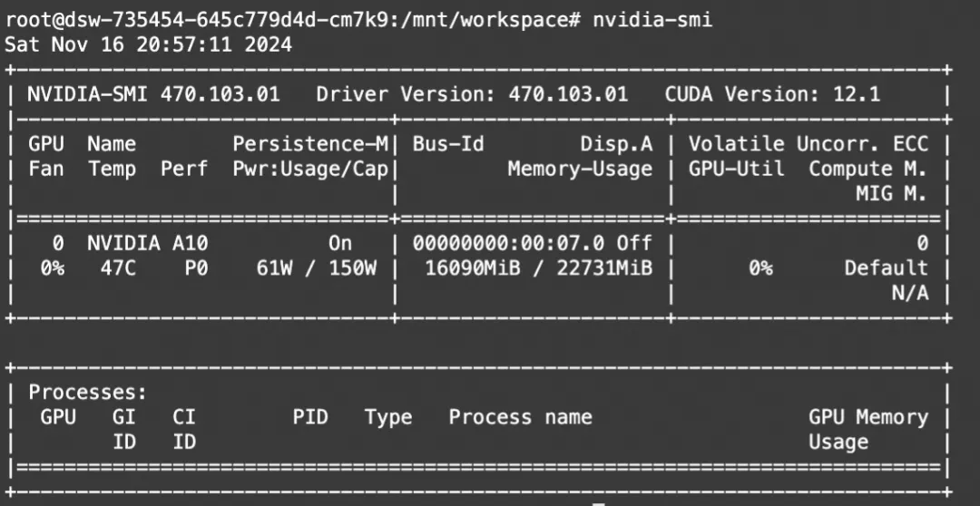Click the nvidia-smi command text
Viewport: 980px width, 506px height.
pos(652,20)
